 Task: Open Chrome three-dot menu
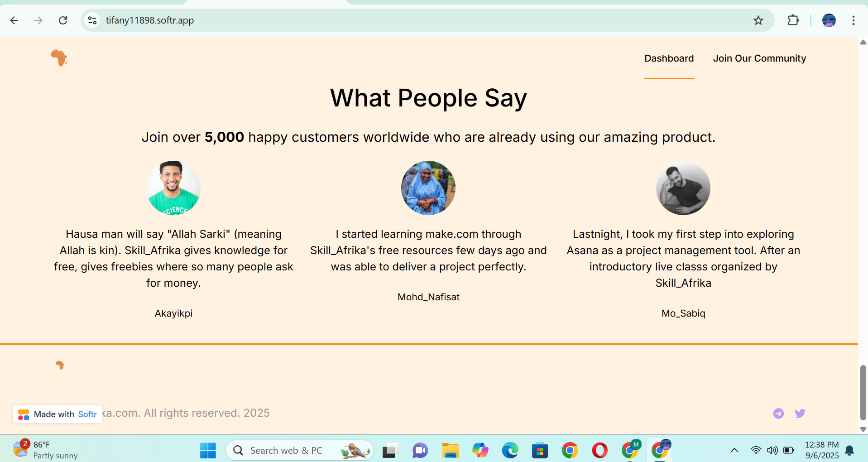click(x=853, y=20)
